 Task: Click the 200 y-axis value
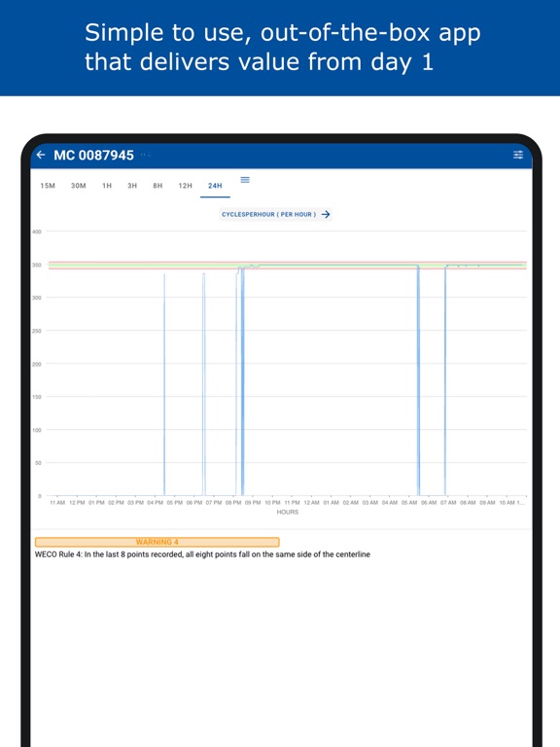point(37,364)
